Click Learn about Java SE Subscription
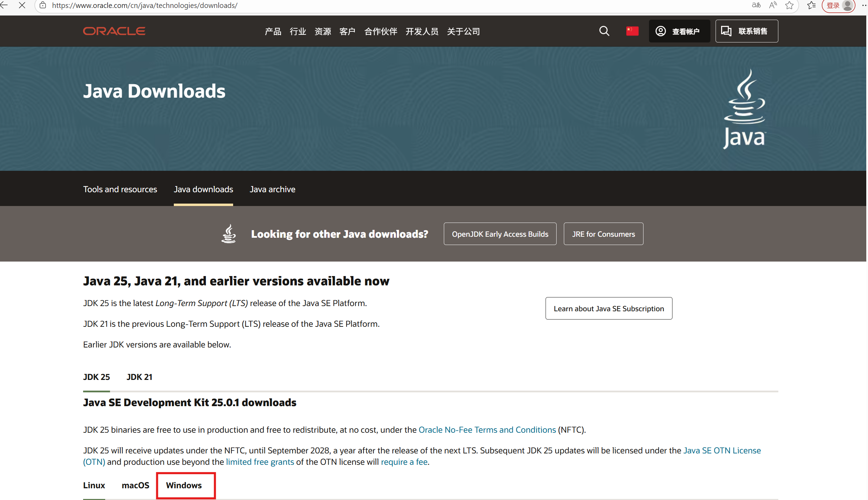This screenshot has height=500, width=868. (x=609, y=308)
